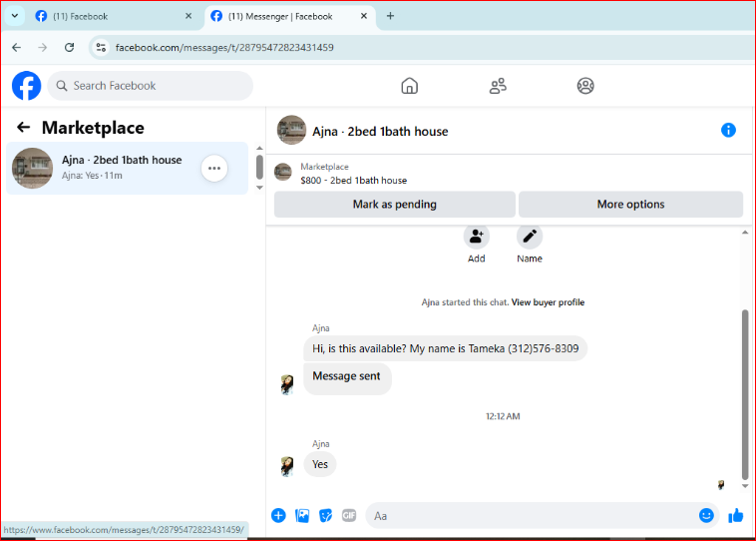Image resolution: width=756 pixels, height=541 pixels.
Task: Click the small seen-avatar receipt icon
Action: click(721, 485)
